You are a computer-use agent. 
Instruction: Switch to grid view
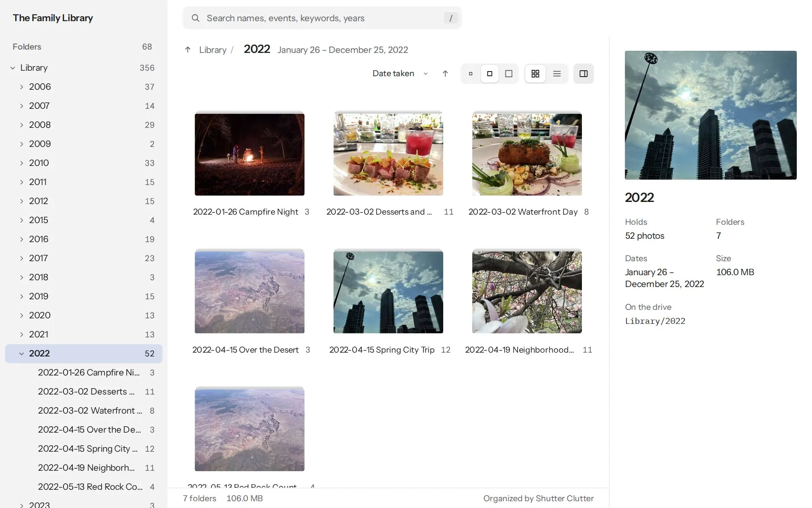click(535, 74)
